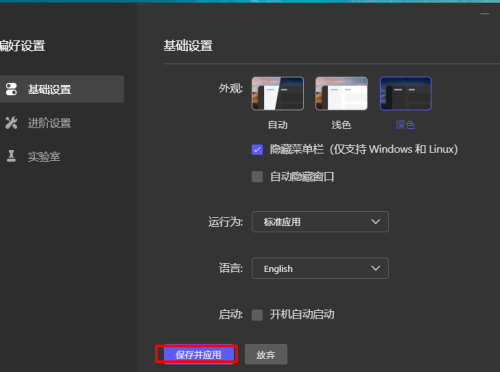Enable the 自动隐藏窗口 checkbox
Viewport: 500px width, 372px height.
(x=257, y=177)
